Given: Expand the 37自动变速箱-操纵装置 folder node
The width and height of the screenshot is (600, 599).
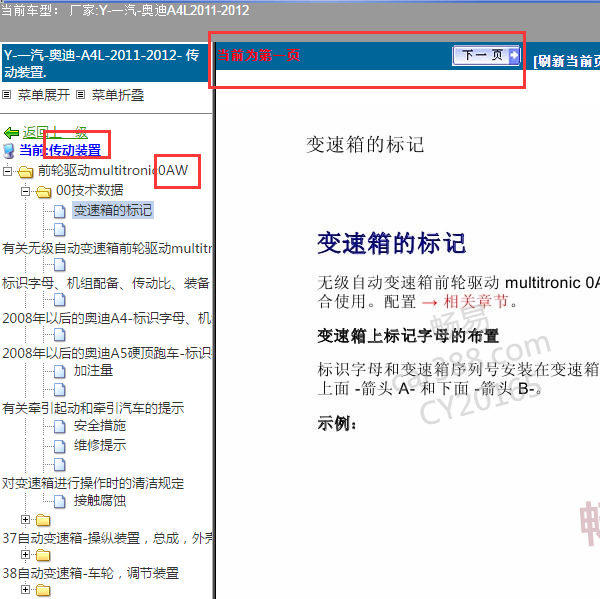Looking at the screenshot, I should click(x=25, y=519).
